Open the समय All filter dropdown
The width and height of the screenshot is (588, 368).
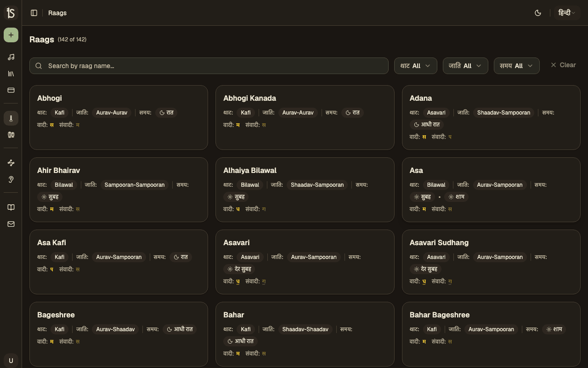click(516, 66)
